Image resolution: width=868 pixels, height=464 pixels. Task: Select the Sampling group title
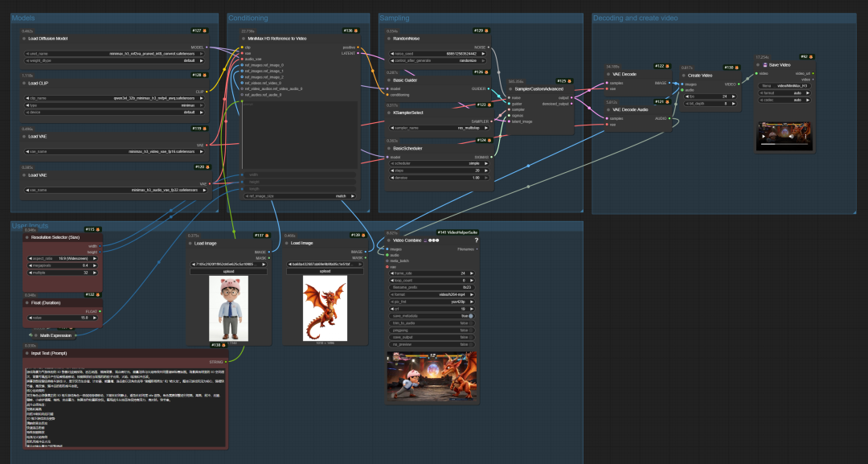(x=395, y=18)
